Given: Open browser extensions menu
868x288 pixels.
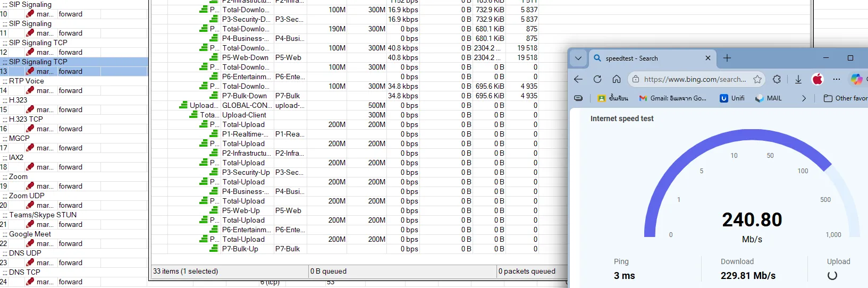Looking at the screenshot, I should [x=777, y=79].
